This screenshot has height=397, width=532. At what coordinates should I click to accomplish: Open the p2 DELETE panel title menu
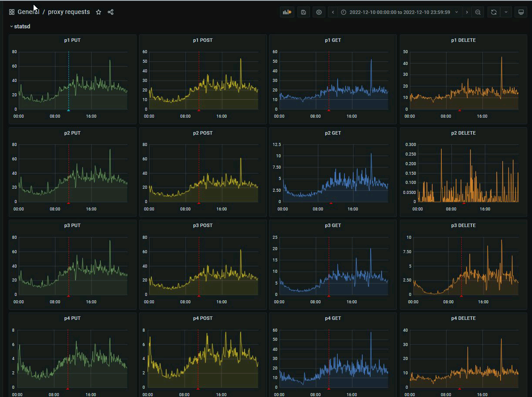coord(463,133)
